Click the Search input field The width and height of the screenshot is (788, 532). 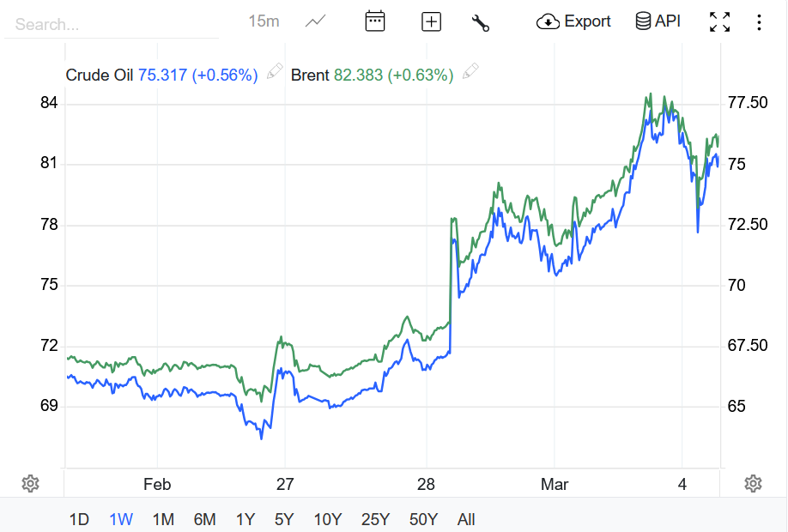click(112, 24)
